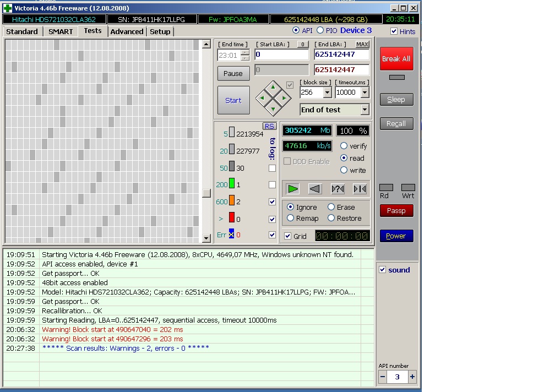Open the Advanced tab
The image size is (555, 392).
click(x=127, y=31)
